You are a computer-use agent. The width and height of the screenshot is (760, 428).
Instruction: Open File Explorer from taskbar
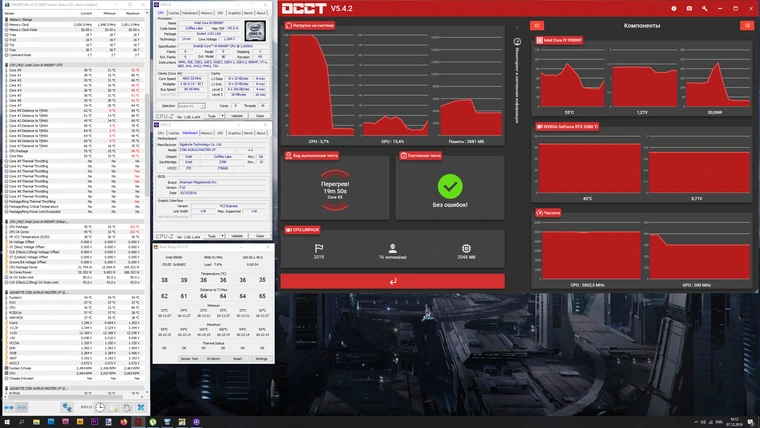click(x=36, y=422)
